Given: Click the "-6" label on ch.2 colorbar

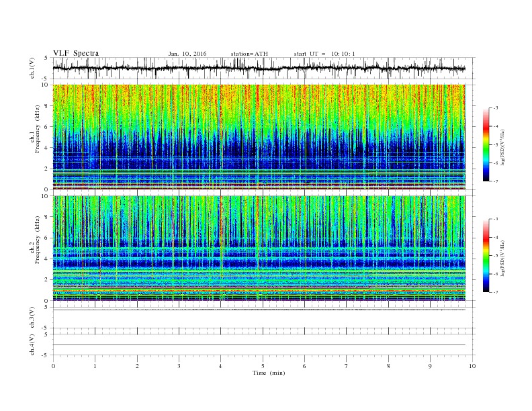Looking at the screenshot, I should point(496,274).
